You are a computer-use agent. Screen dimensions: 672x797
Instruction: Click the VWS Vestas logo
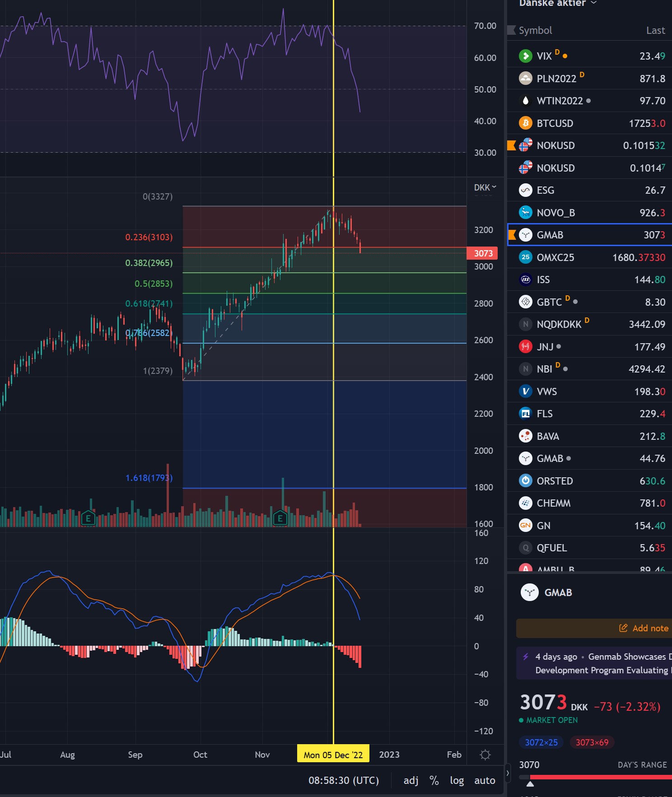point(525,392)
